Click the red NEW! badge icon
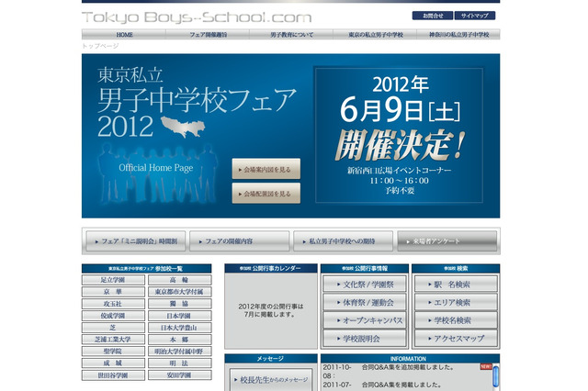 [486, 366]
